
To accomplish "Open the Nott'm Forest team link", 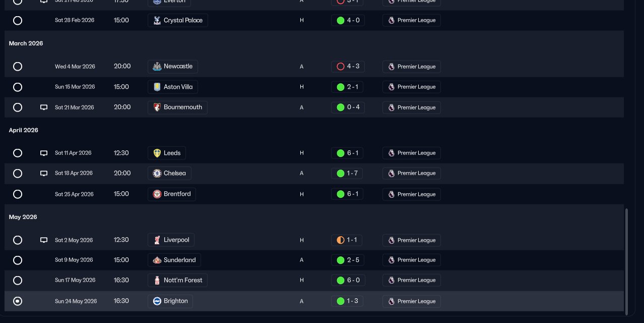I will click(178, 280).
